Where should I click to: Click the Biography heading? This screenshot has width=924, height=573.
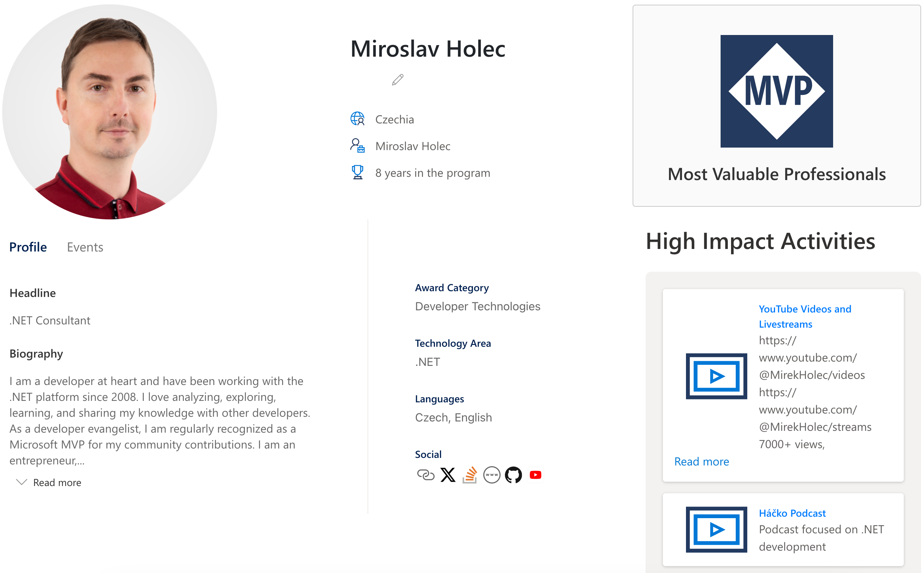36,354
